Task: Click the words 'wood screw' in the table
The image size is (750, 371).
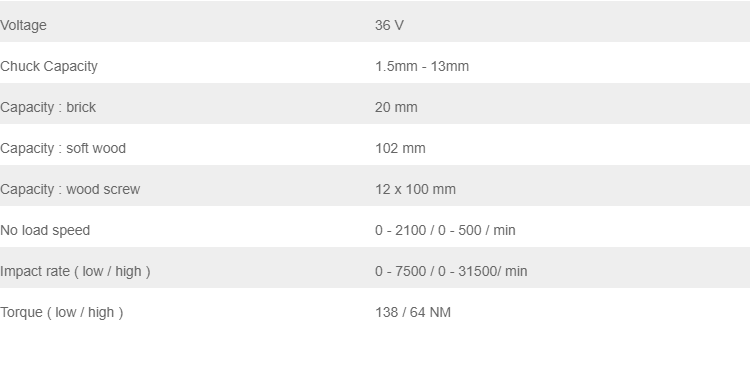Action: click(x=103, y=190)
